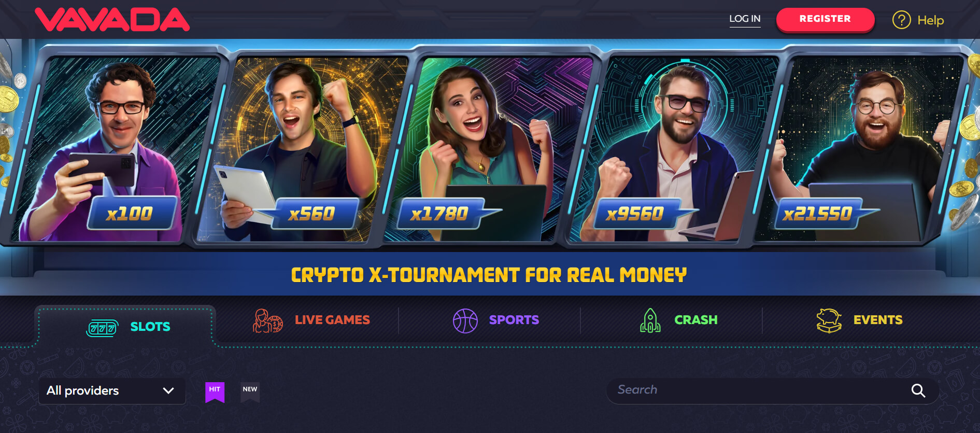
Task: Switch to the LIVE GAMES tab
Action: (x=332, y=320)
